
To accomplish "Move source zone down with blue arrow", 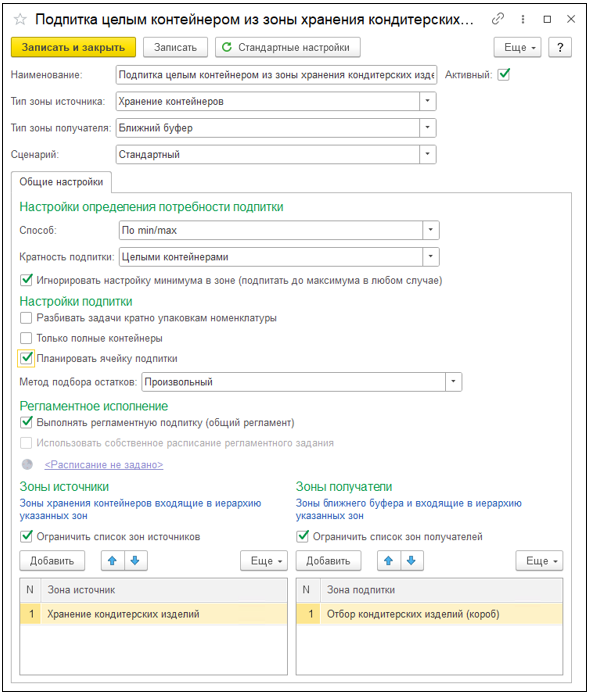I will (135, 561).
